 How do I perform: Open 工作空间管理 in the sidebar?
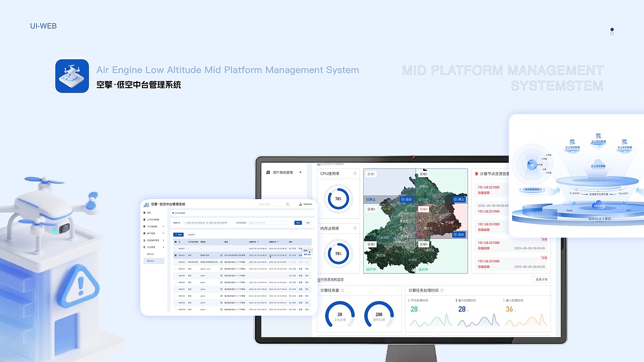click(153, 220)
